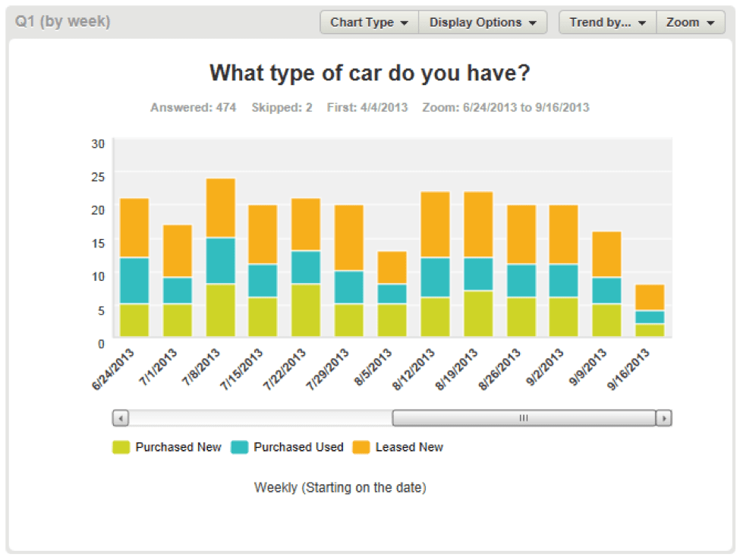Image resolution: width=740 pixels, height=560 pixels.
Task: Click the yellow Purchased New legend swatch
Action: tap(122, 447)
